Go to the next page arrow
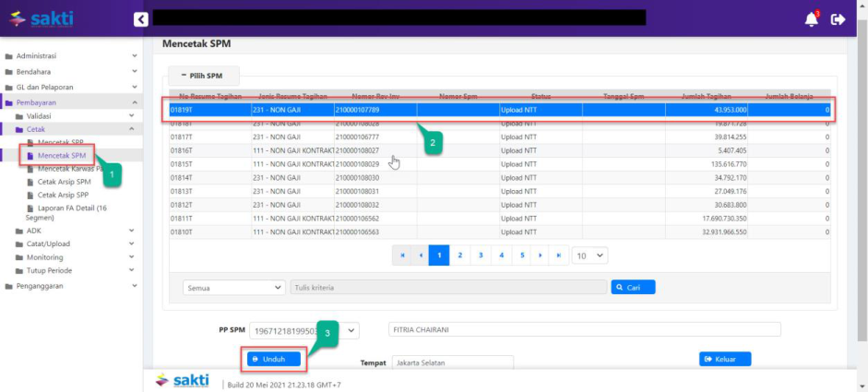 [541, 255]
